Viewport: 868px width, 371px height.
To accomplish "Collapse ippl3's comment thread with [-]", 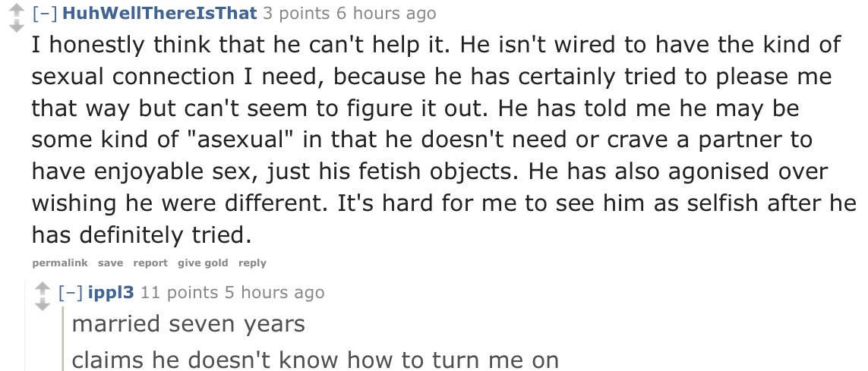I will 71,292.
